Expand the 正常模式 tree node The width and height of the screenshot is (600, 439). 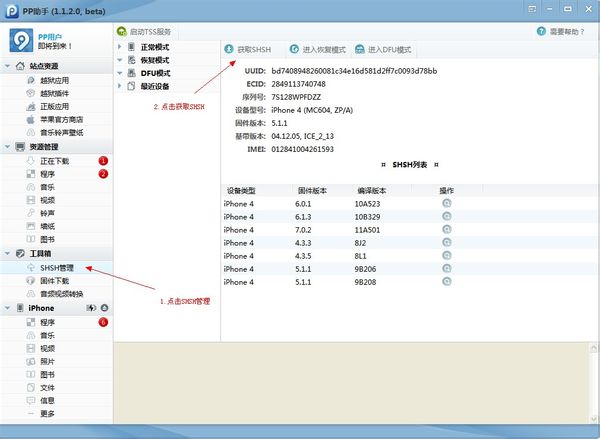121,47
